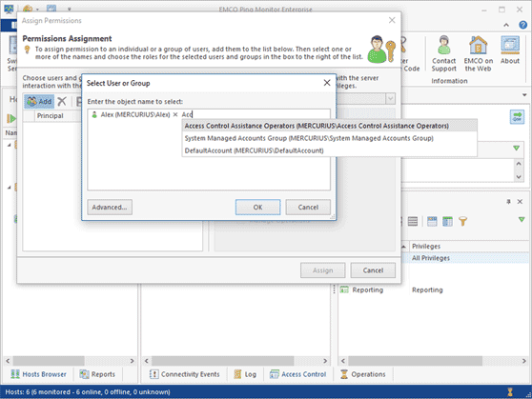Click the blue card layout icon before the funnel
The height and width of the screenshot is (399, 532).
[x=432, y=221]
